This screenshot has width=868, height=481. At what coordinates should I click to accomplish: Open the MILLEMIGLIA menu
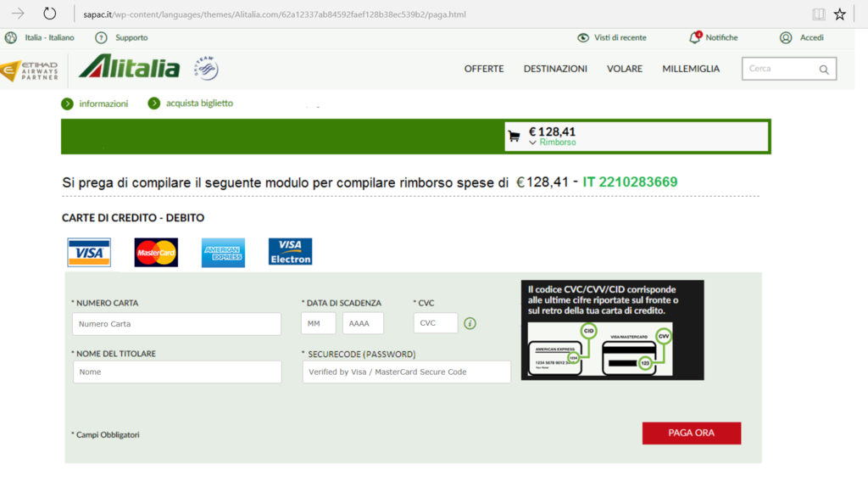click(691, 69)
